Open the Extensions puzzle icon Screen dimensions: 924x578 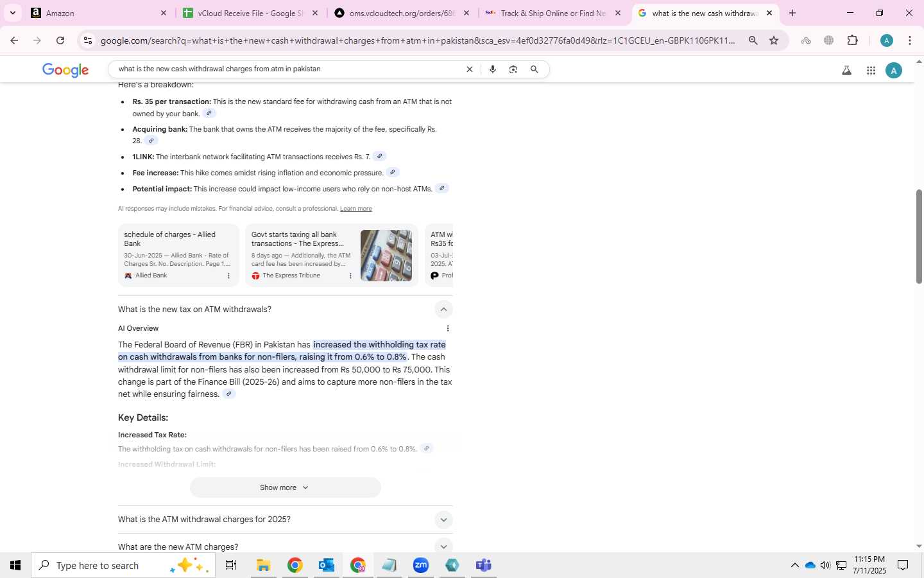pos(852,40)
